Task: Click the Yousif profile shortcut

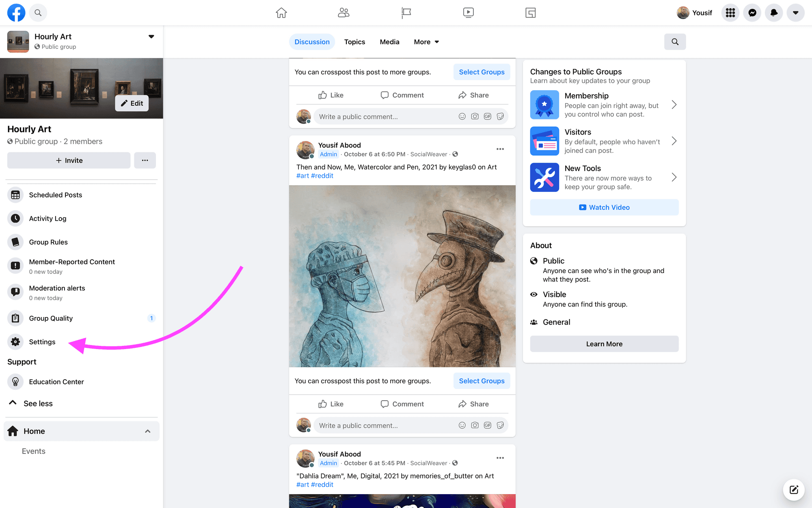Action: point(695,13)
